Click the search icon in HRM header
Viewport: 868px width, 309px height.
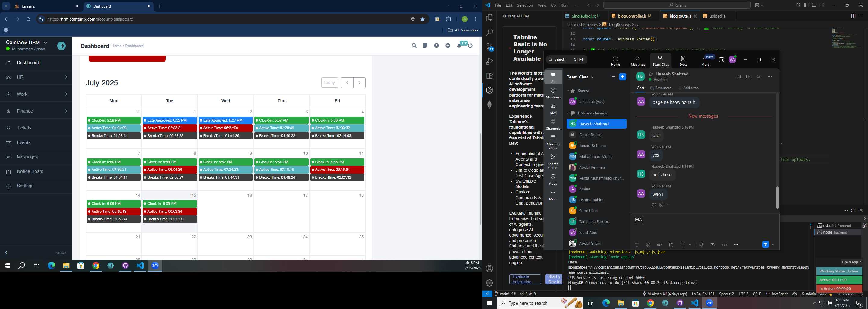pos(414,46)
